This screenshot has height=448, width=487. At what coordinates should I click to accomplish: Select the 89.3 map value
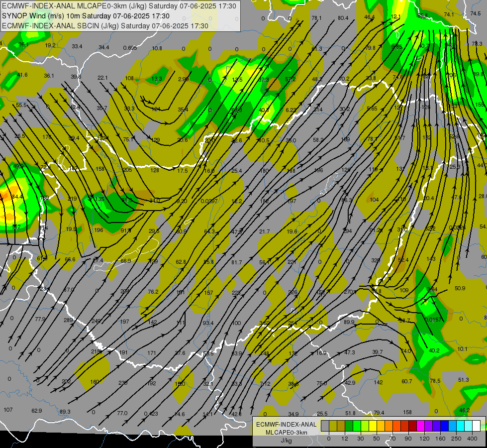tap(65, 412)
